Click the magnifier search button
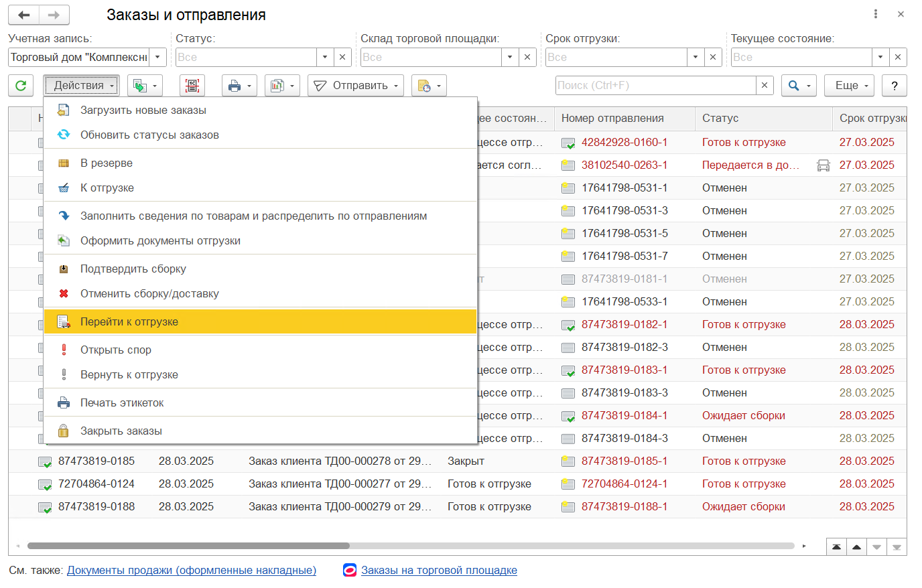 pos(799,86)
